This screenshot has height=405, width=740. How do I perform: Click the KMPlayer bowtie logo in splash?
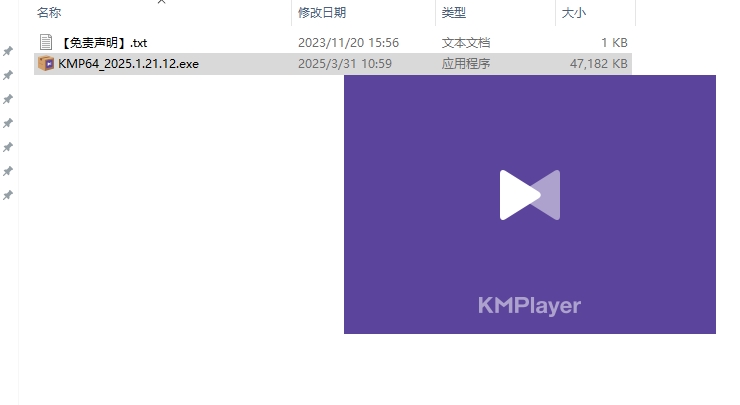[530, 195]
